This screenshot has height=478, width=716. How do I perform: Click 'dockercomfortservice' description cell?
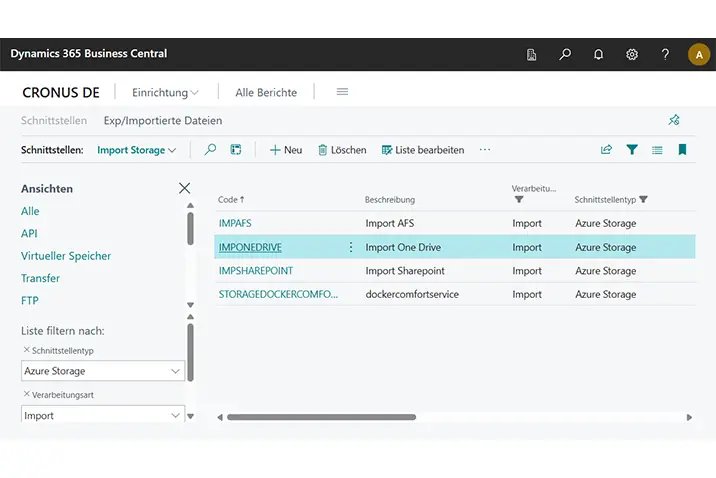click(x=412, y=294)
